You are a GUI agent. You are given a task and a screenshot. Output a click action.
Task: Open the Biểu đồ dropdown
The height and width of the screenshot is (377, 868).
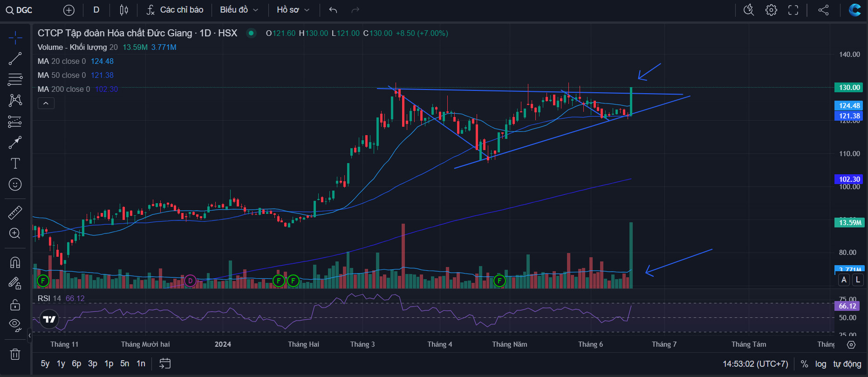point(239,10)
